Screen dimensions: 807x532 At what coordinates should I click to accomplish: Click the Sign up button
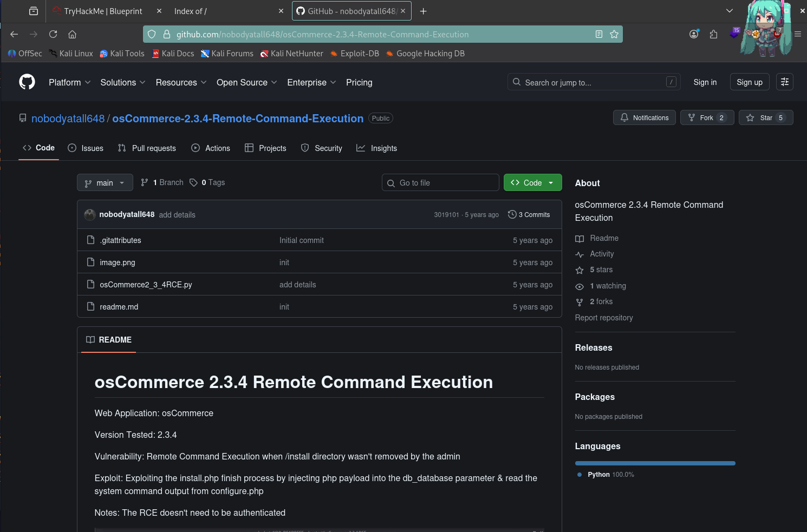(750, 82)
